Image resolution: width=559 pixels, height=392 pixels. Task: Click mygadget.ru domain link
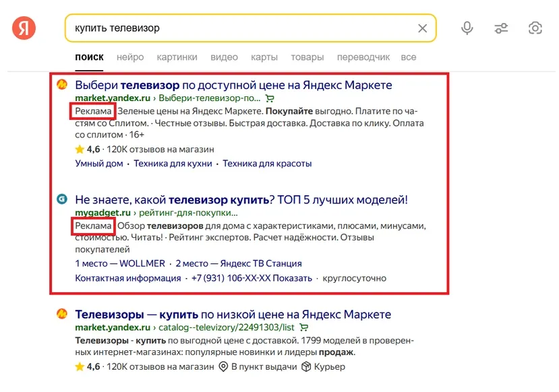coord(102,213)
